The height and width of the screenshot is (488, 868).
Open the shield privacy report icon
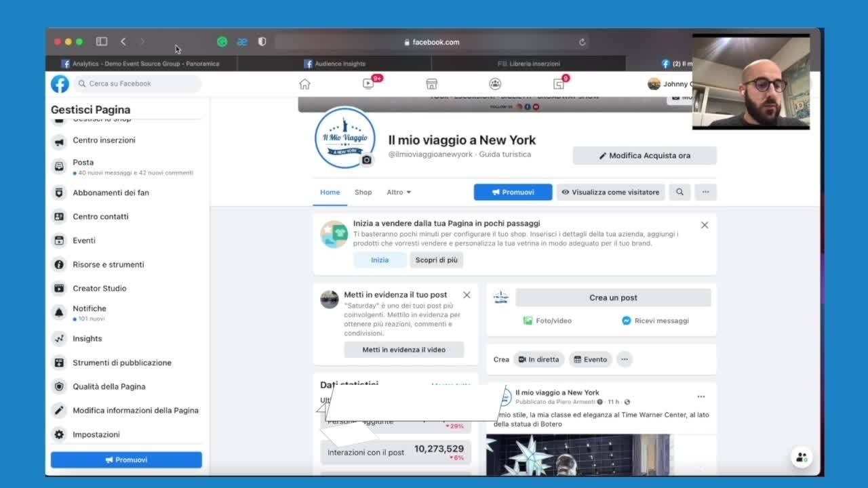pyautogui.click(x=262, y=41)
